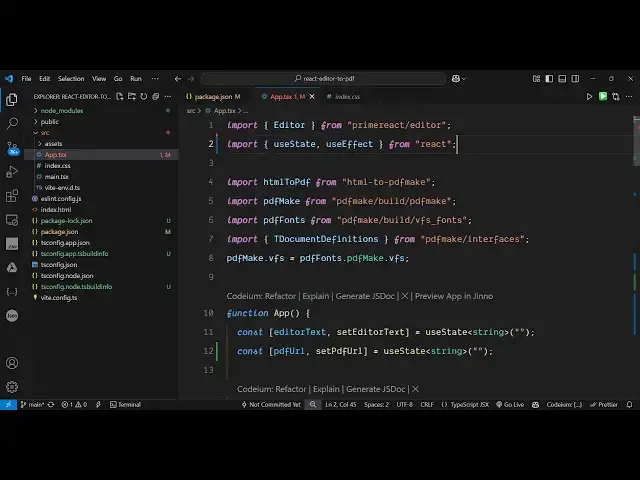Open the Edit menu

click(44, 79)
